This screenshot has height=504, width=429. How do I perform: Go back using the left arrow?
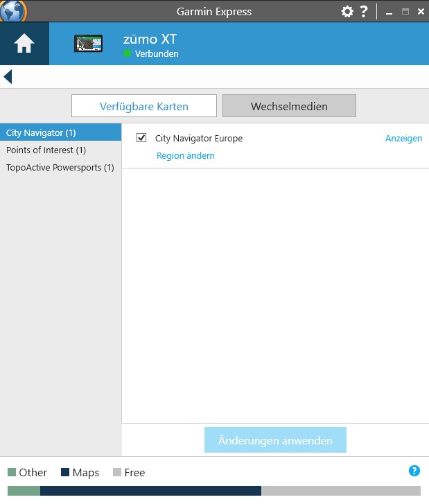[8, 76]
